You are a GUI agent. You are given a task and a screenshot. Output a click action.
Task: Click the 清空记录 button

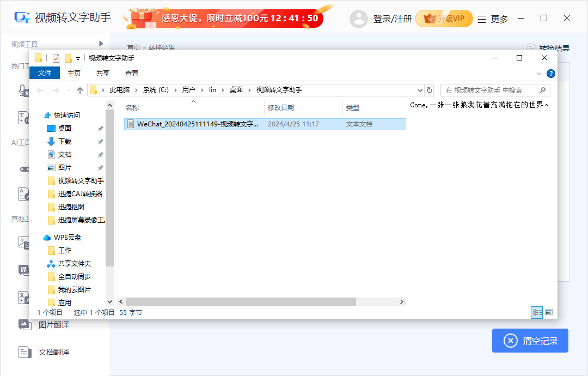530,341
